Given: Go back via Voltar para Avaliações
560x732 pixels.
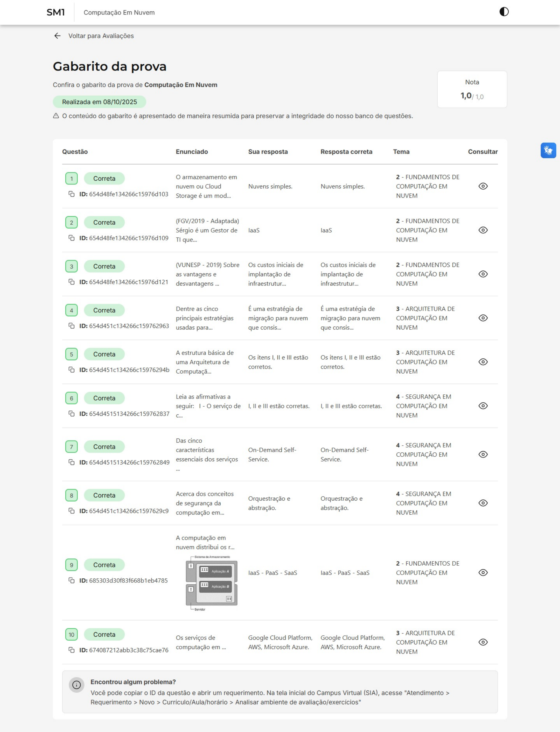Looking at the screenshot, I should tap(101, 36).
